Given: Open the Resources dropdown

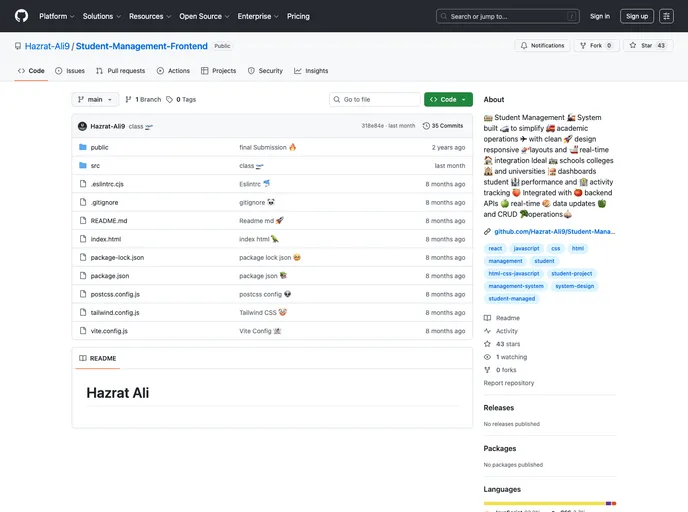Looking at the screenshot, I should pyautogui.click(x=150, y=16).
